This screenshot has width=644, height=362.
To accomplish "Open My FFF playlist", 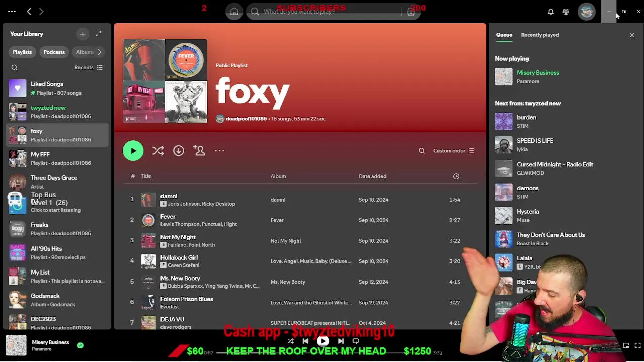I will point(57,158).
